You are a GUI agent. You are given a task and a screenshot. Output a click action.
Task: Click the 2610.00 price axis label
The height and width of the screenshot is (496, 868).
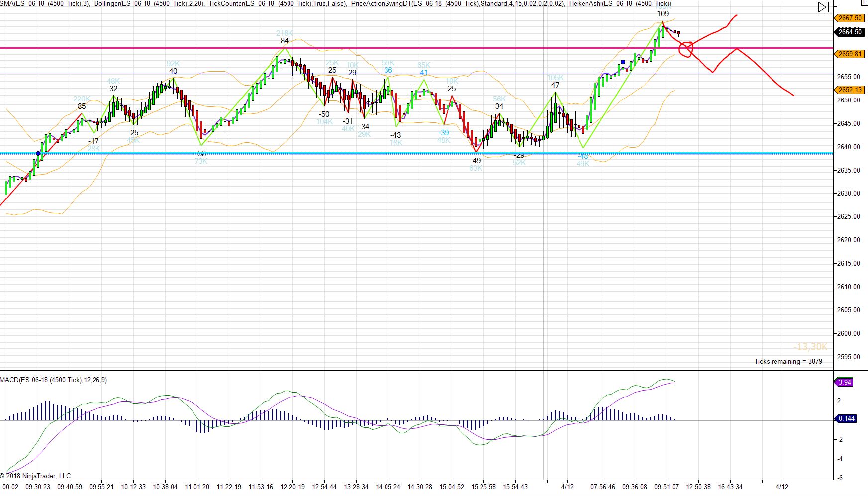(849, 287)
